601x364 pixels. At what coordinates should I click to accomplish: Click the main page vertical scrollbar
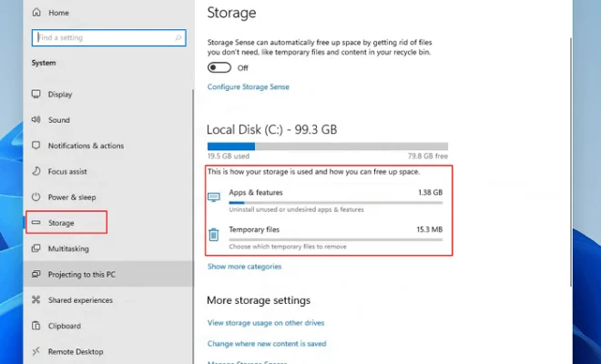571,161
